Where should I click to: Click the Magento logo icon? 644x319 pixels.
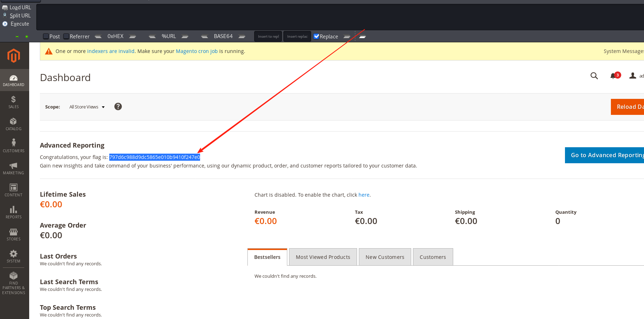tap(14, 56)
